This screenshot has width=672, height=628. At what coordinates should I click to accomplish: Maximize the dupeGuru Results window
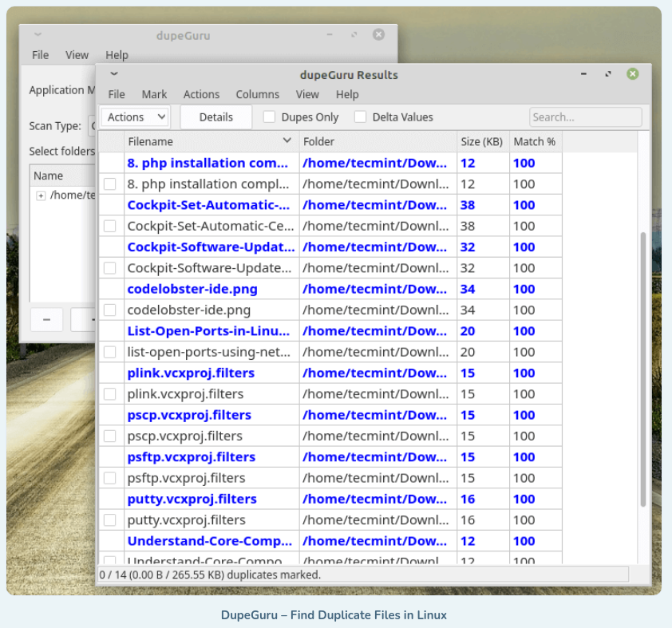pos(608,74)
